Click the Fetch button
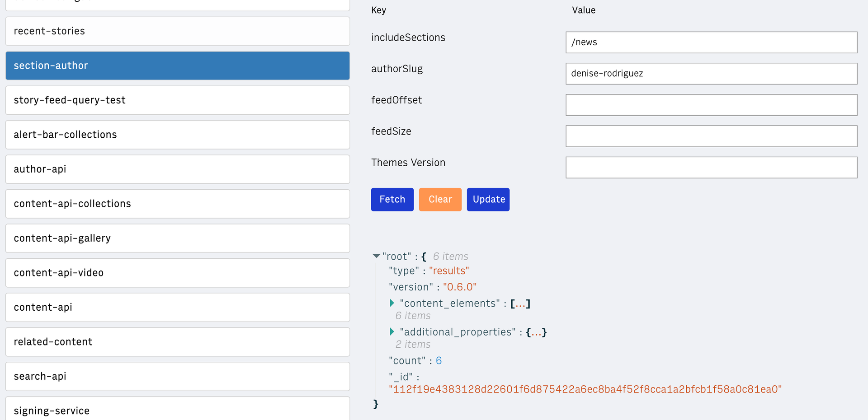Screen dimensions: 868x420 pos(392,200)
